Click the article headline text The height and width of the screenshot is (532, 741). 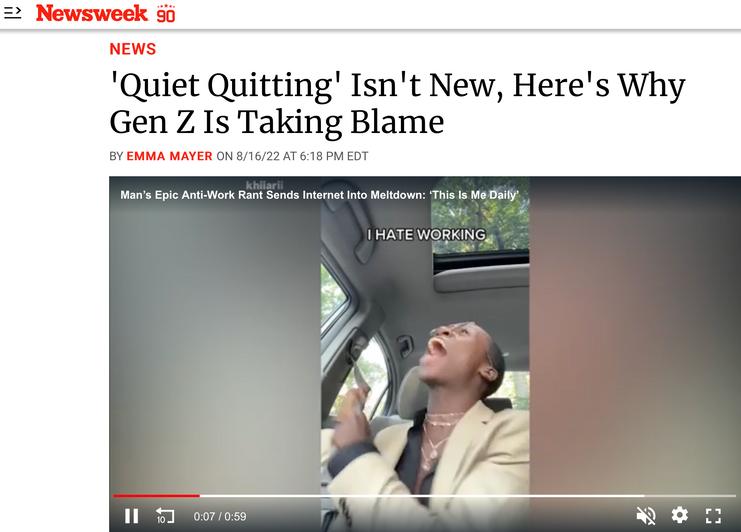(397, 103)
